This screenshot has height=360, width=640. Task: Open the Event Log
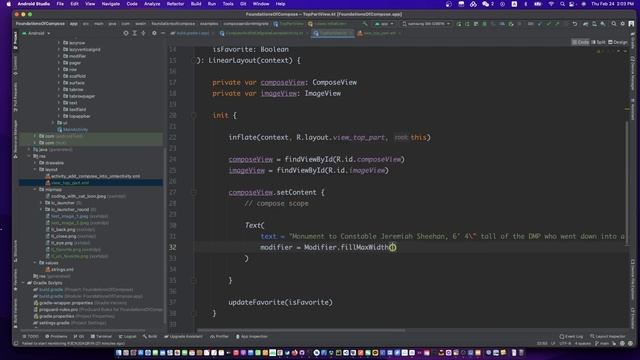571,336
